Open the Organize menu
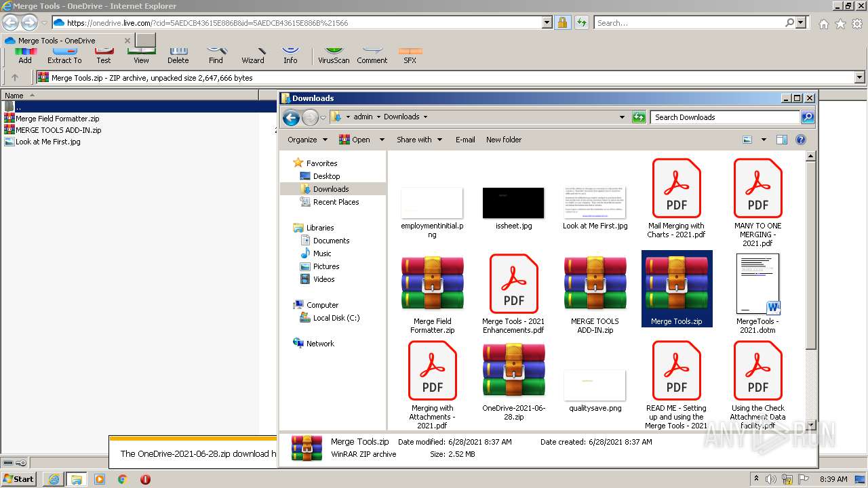Viewport: 868px width, 488px height. (x=307, y=140)
